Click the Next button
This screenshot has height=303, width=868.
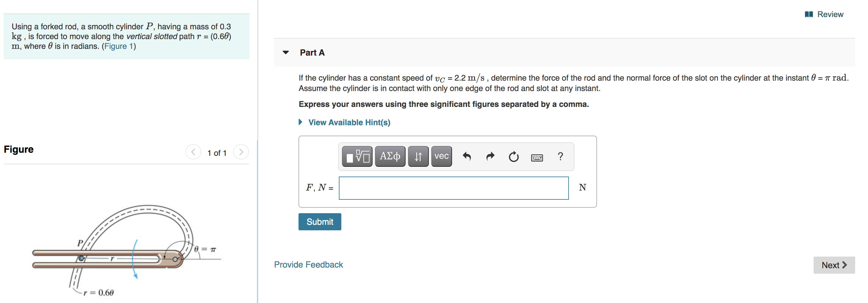pos(833,265)
